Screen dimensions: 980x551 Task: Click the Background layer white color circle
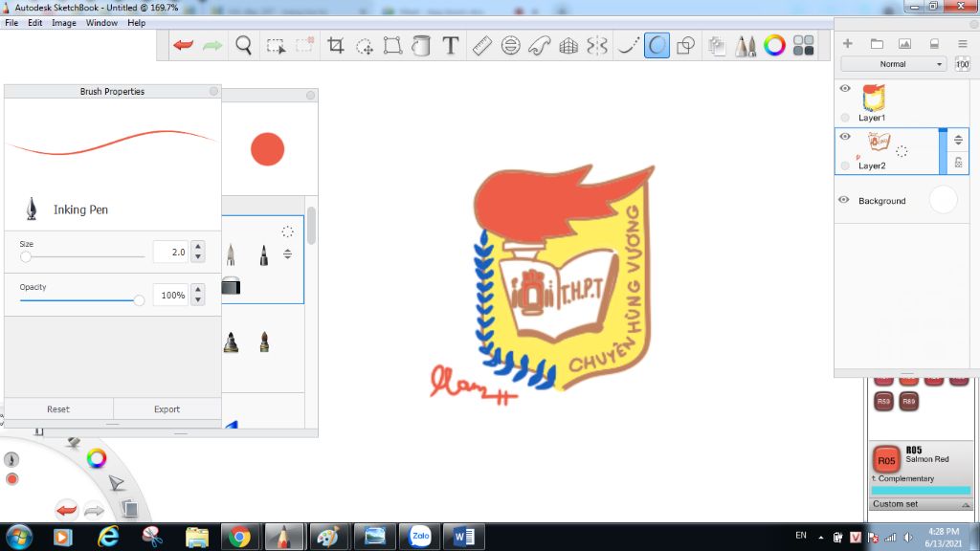coord(943,200)
